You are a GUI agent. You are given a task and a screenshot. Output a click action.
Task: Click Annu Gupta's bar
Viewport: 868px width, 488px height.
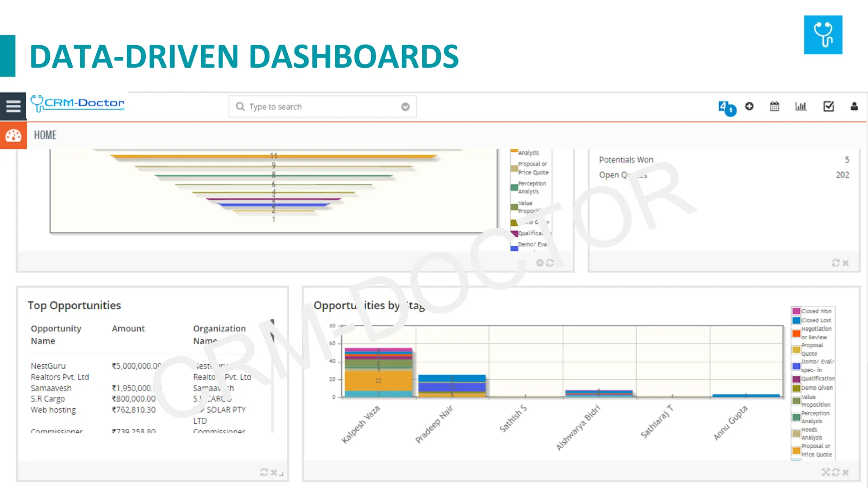tap(746, 396)
